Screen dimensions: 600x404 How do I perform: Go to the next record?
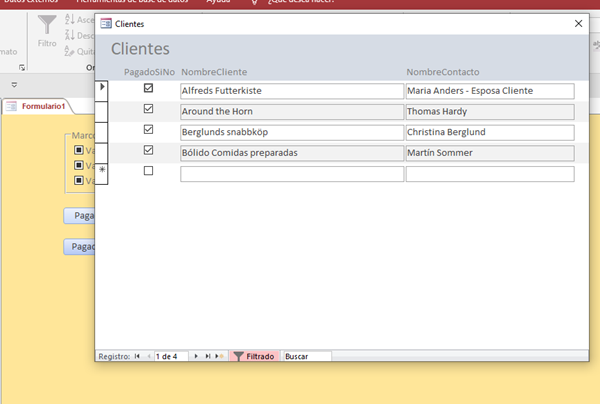tap(196, 356)
